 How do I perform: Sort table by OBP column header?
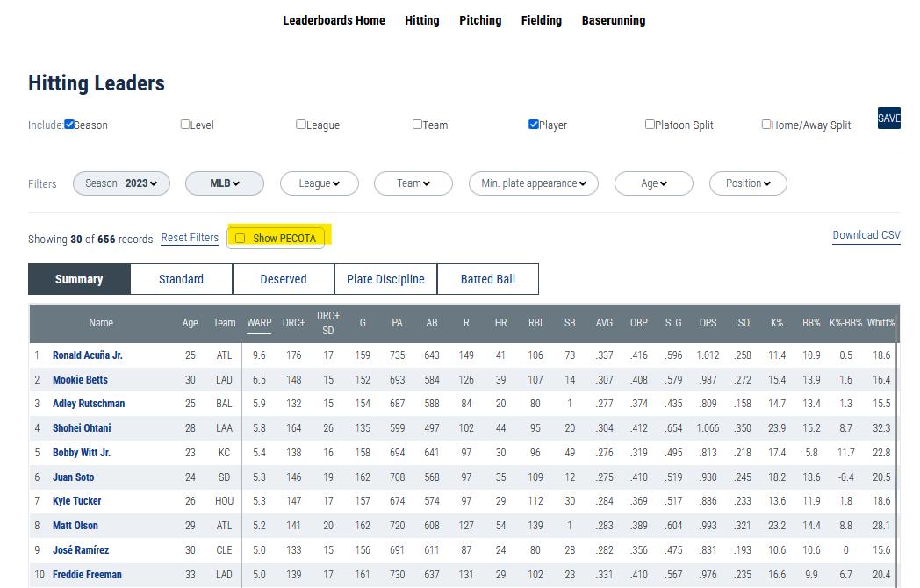tap(639, 323)
